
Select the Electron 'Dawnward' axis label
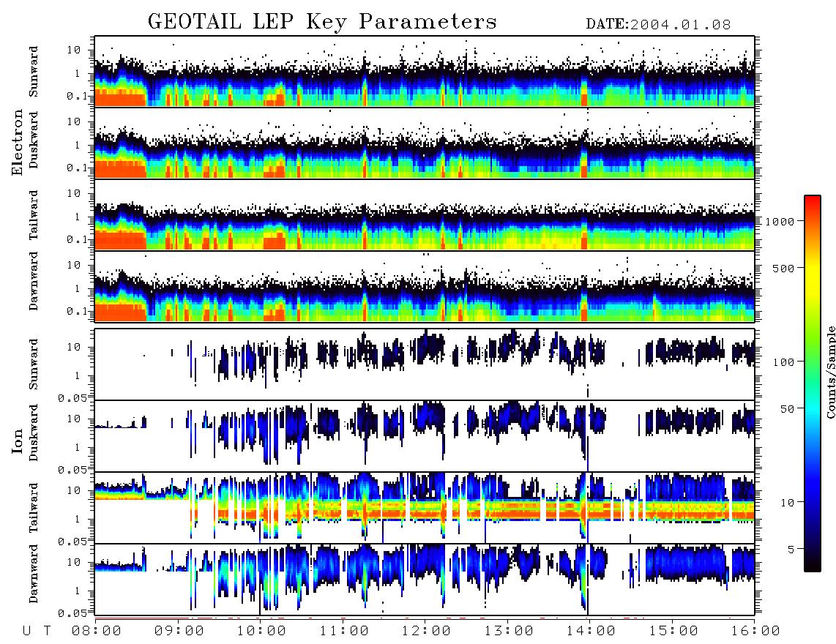[x=34, y=281]
